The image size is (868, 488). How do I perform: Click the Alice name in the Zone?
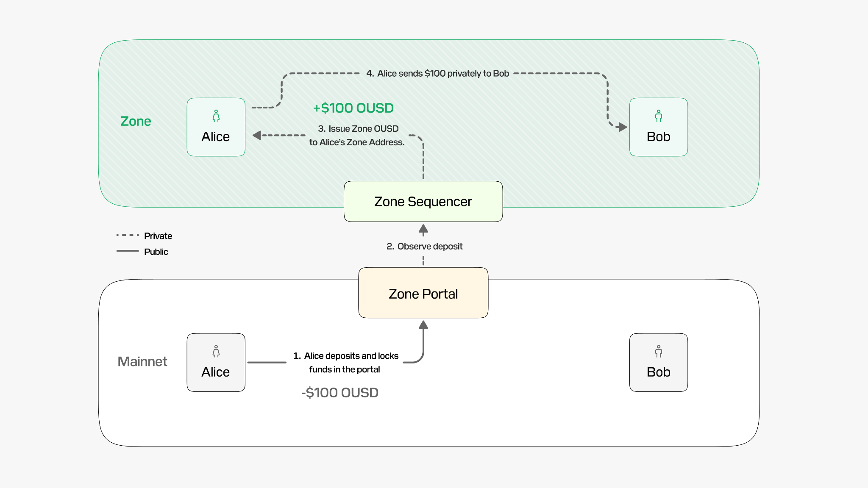216,137
